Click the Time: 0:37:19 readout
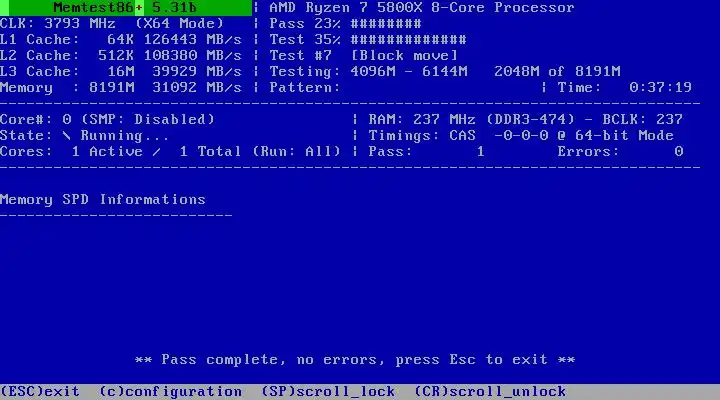This screenshot has width=720, height=400. click(x=624, y=87)
